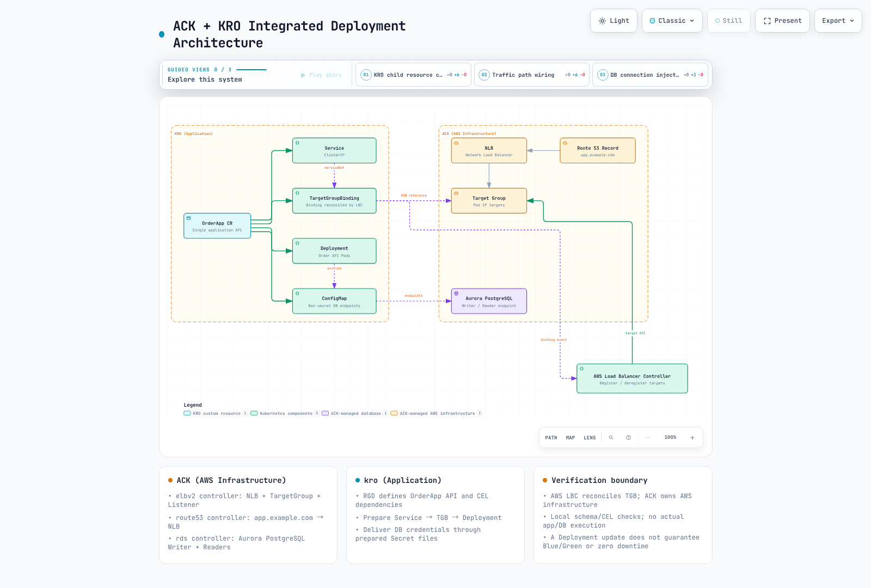Click the RGD defines OrderApp API bullet
The height and width of the screenshot is (588, 871).
pos(422,500)
